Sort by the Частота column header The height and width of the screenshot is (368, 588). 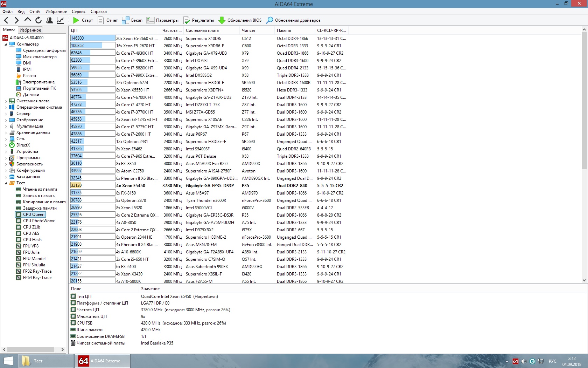172,30
